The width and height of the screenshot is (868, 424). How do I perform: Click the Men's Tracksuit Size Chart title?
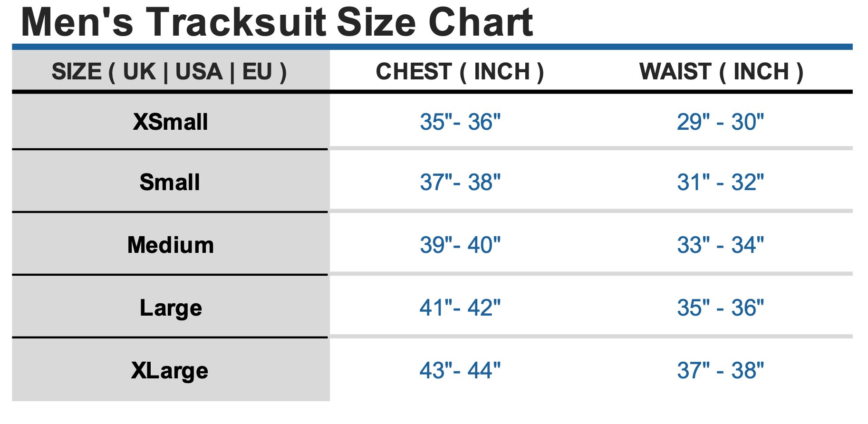[277, 22]
